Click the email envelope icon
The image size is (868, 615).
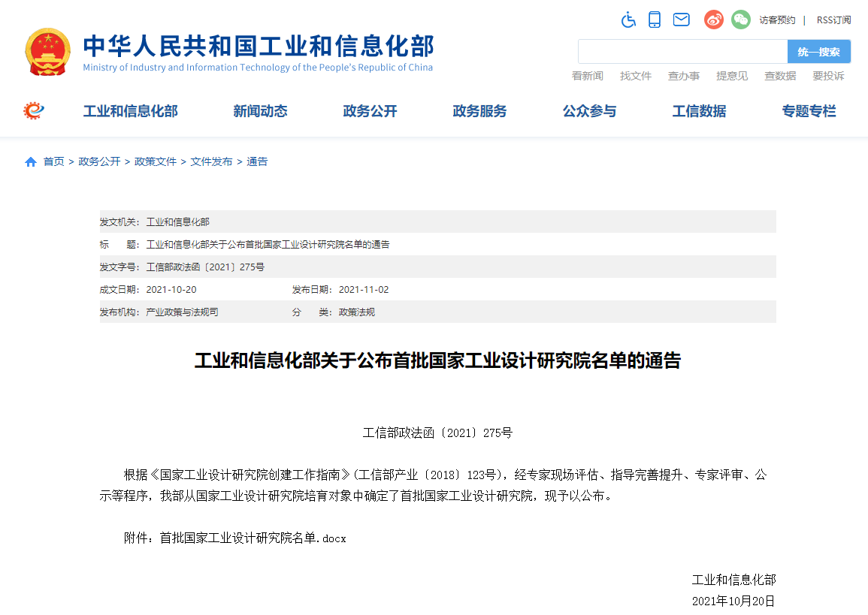point(682,20)
